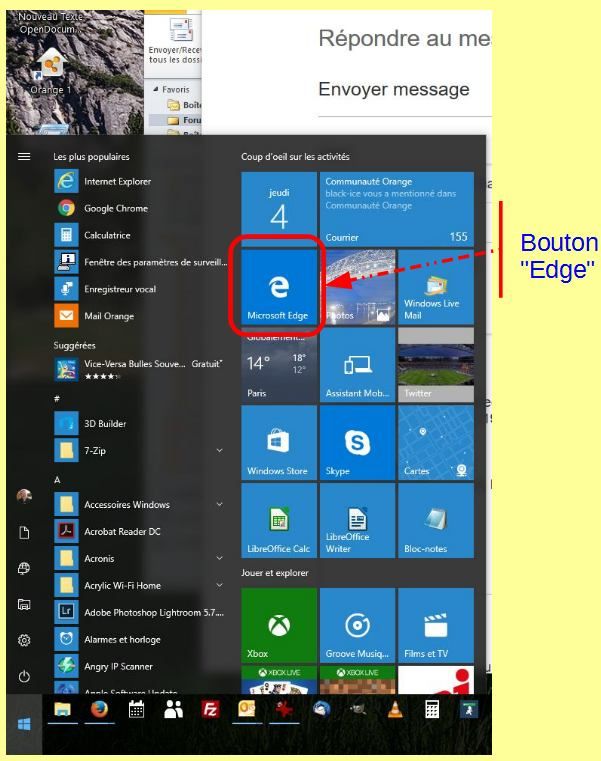Click 'Les plus populaires' heading
The image size is (601, 761).
tap(91, 157)
